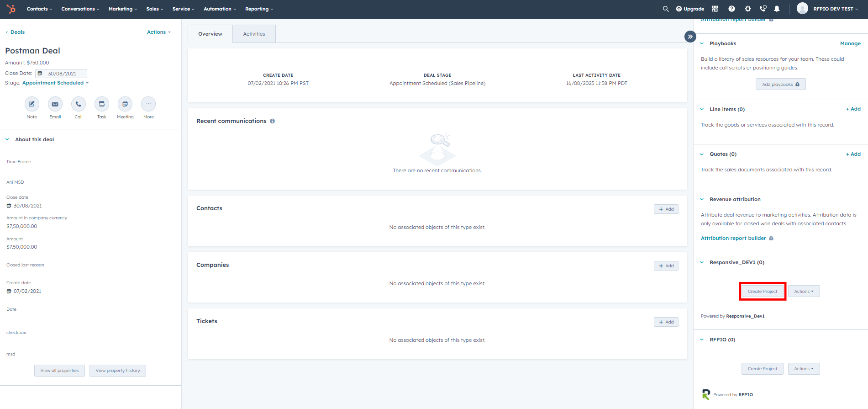Image resolution: width=868 pixels, height=409 pixels.
Task: Collapse the right sidebar with double-arrow button
Action: point(690,37)
